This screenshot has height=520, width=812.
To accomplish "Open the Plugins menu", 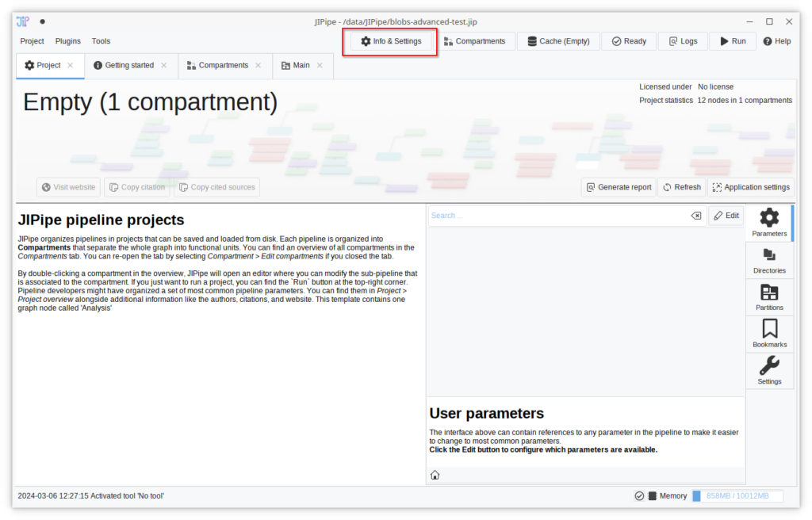I will tap(67, 41).
